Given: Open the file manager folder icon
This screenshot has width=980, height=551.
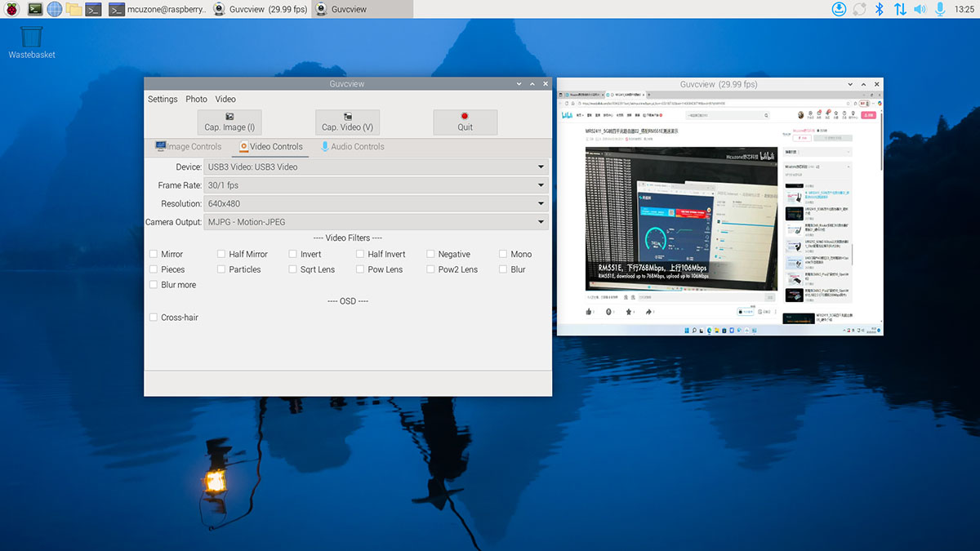Looking at the screenshot, I should click(74, 9).
